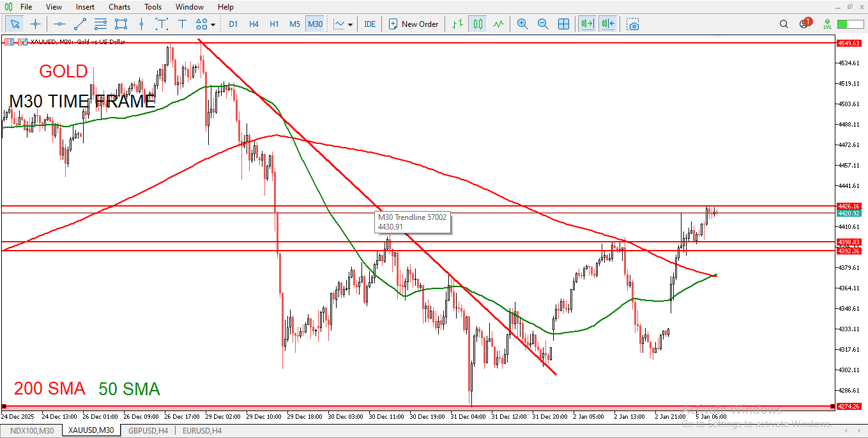The width and height of the screenshot is (868, 438).
Task: Open the Help menu
Action: (225, 7)
